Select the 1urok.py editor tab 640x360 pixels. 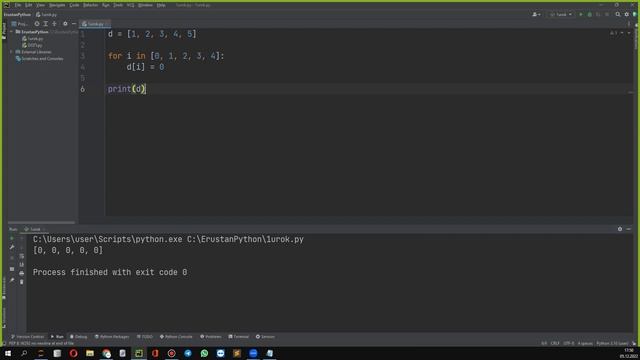click(95, 24)
